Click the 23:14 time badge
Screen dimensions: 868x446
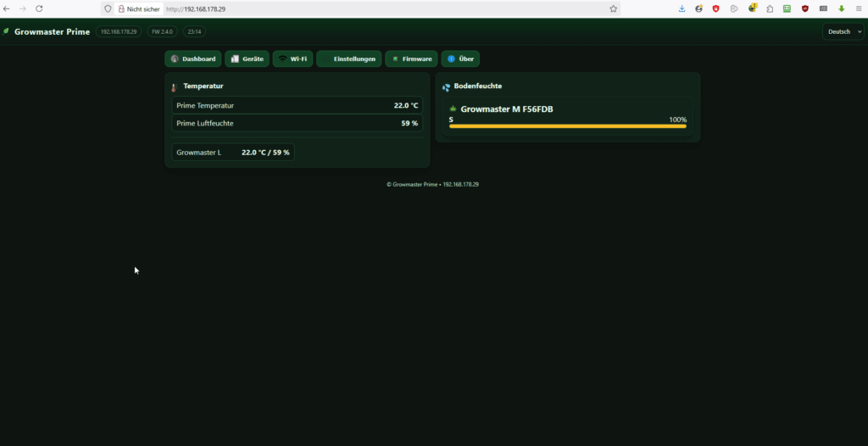point(194,32)
